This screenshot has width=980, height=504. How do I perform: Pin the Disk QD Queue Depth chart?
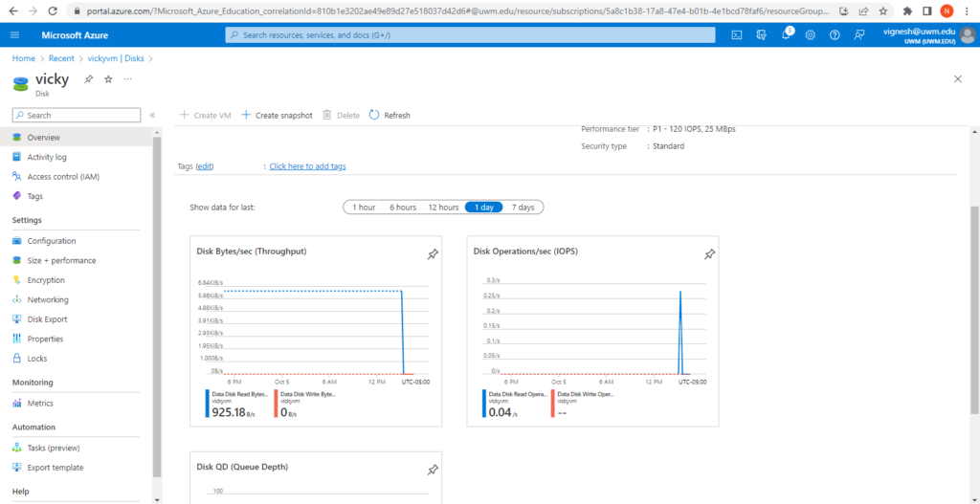(x=433, y=471)
